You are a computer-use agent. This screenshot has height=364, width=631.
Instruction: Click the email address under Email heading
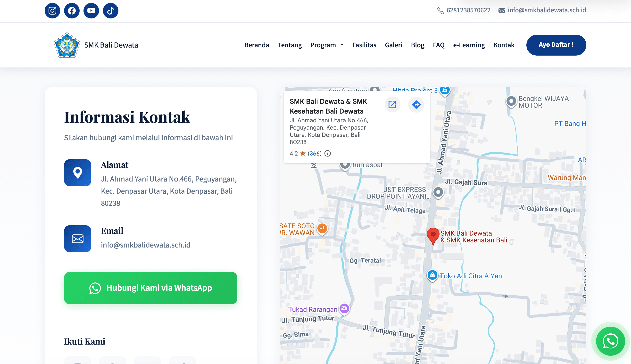tap(146, 245)
